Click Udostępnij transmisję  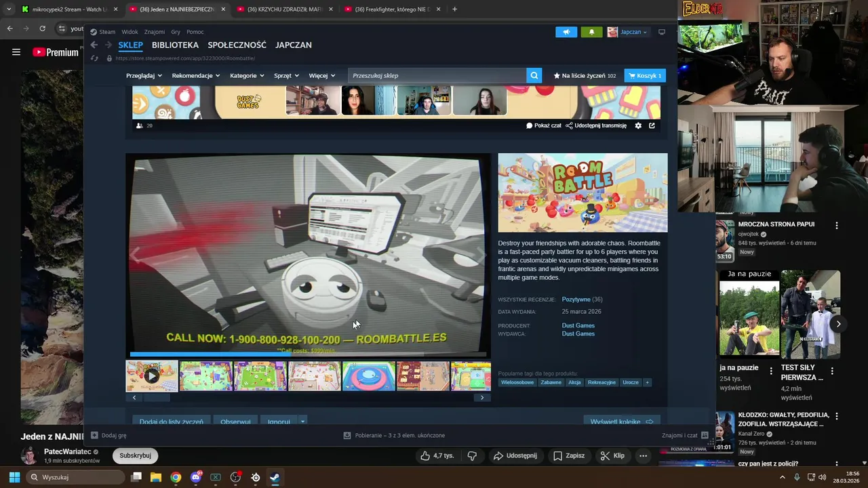(596, 125)
